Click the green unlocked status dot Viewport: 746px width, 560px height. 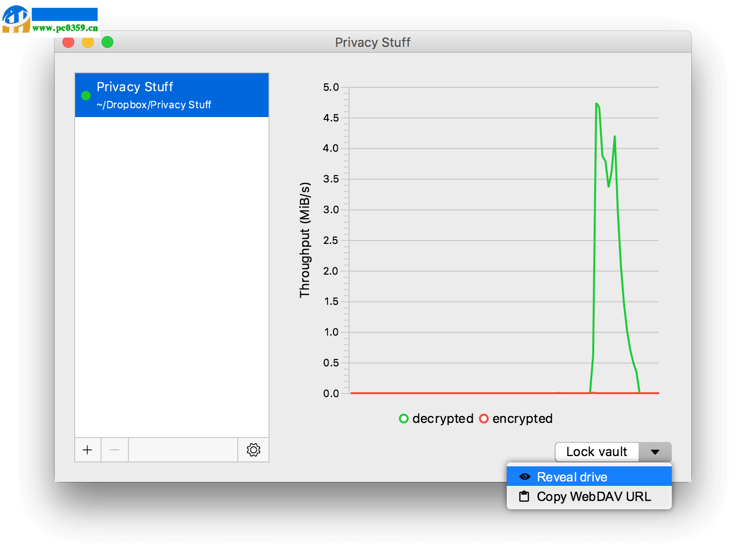86,96
